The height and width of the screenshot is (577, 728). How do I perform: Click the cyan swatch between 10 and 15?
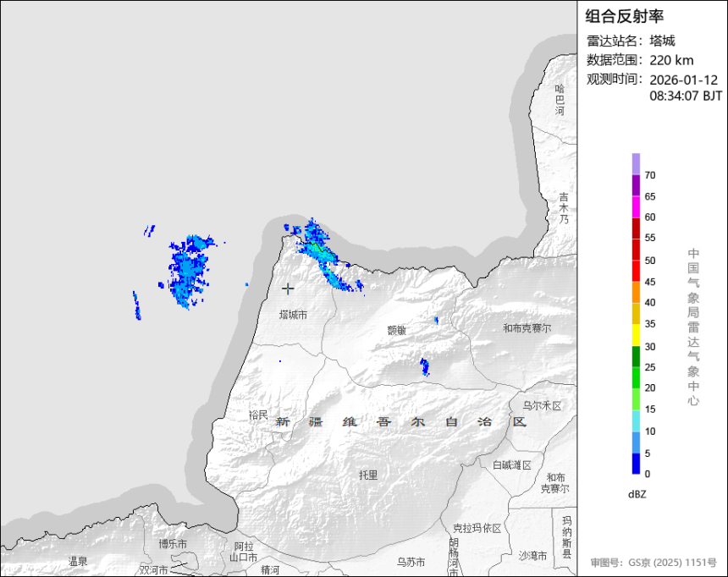(x=636, y=420)
